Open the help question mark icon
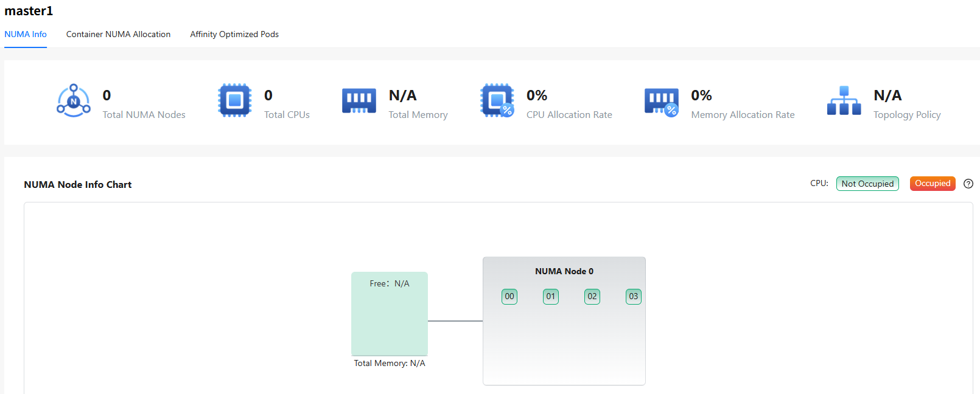 tap(968, 184)
